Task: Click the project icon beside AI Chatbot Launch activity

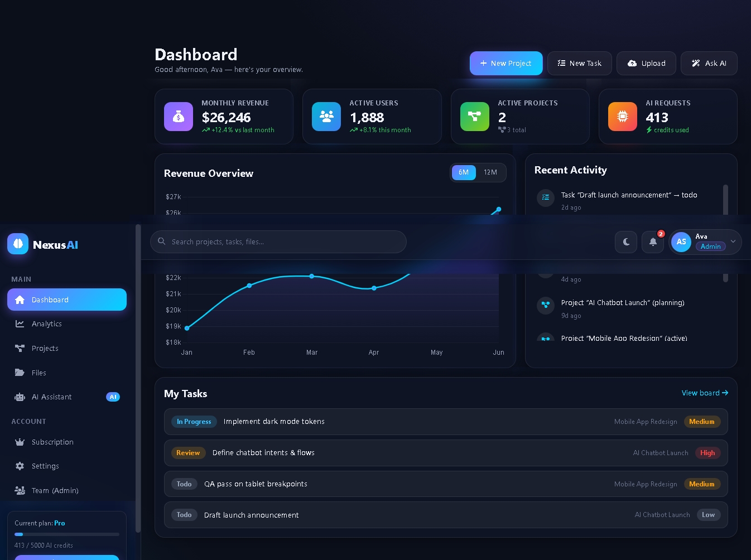Action: [546, 305]
